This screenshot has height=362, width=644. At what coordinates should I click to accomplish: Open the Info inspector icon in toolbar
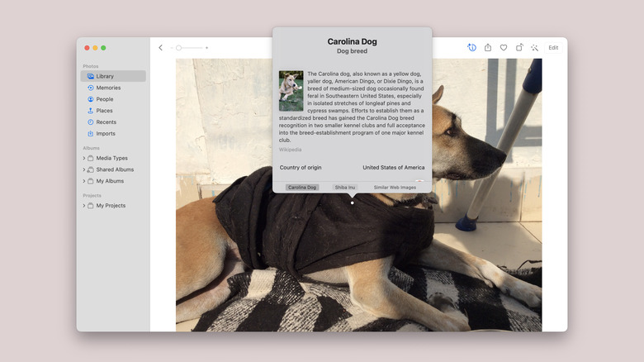pos(472,48)
